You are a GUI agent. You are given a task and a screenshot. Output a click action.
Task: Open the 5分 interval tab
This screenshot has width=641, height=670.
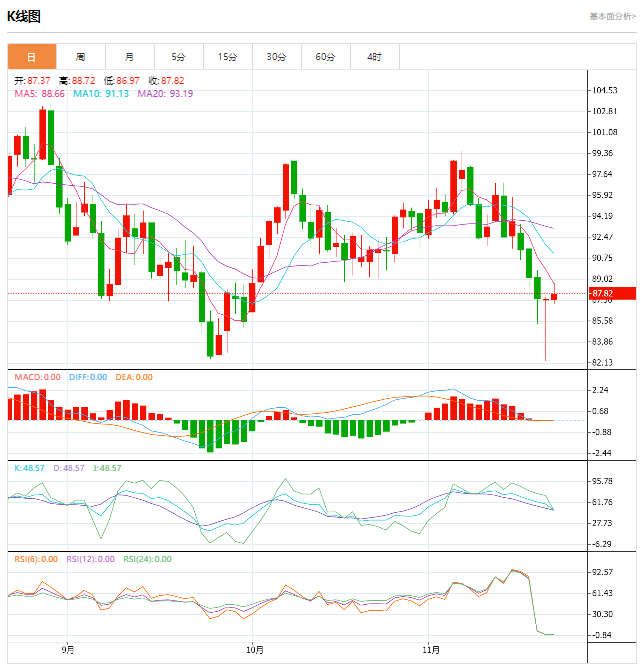click(x=179, y=56)
